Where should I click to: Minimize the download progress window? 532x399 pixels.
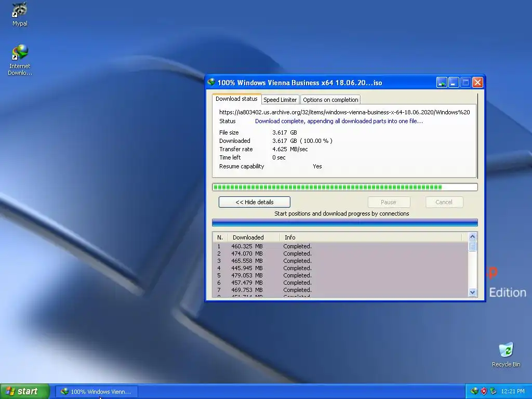click(454, 83)
